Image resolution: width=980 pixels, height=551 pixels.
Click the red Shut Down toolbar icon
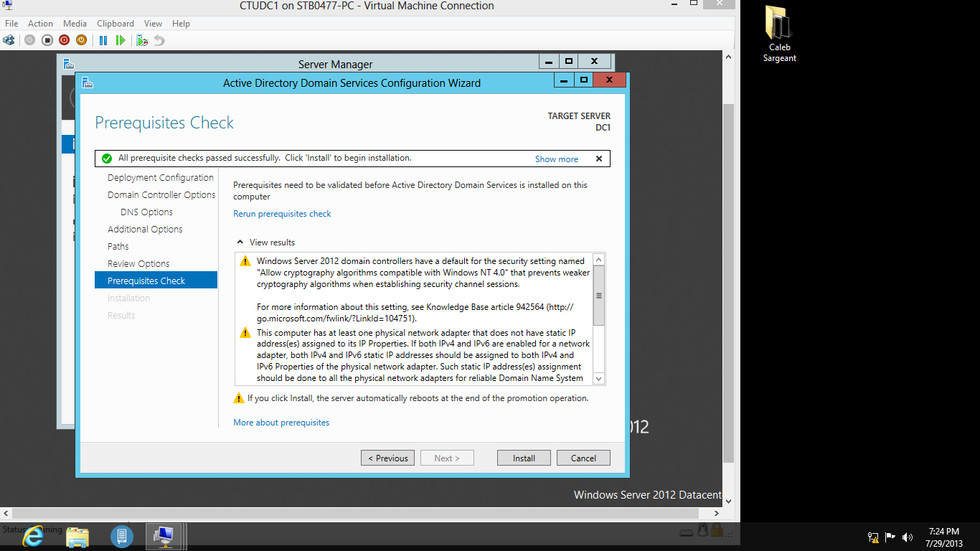click(64, 40)
